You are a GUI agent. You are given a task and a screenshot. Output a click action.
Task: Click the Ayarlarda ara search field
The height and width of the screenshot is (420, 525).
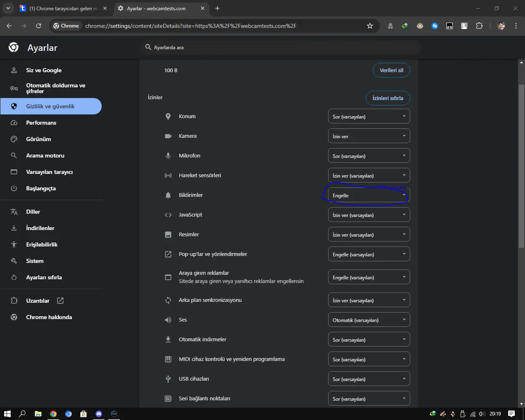click(x=281, y=48)
